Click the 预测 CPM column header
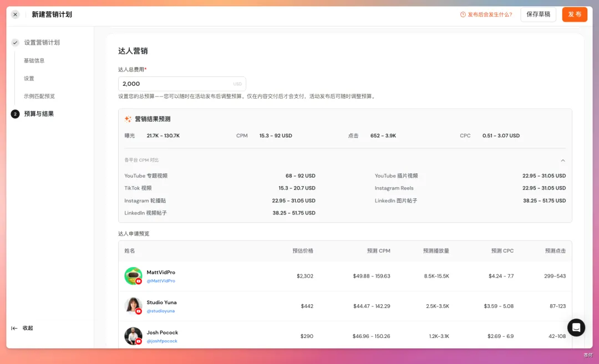The height and width of the screenshot is (364, 599). [x=379, y=250]
